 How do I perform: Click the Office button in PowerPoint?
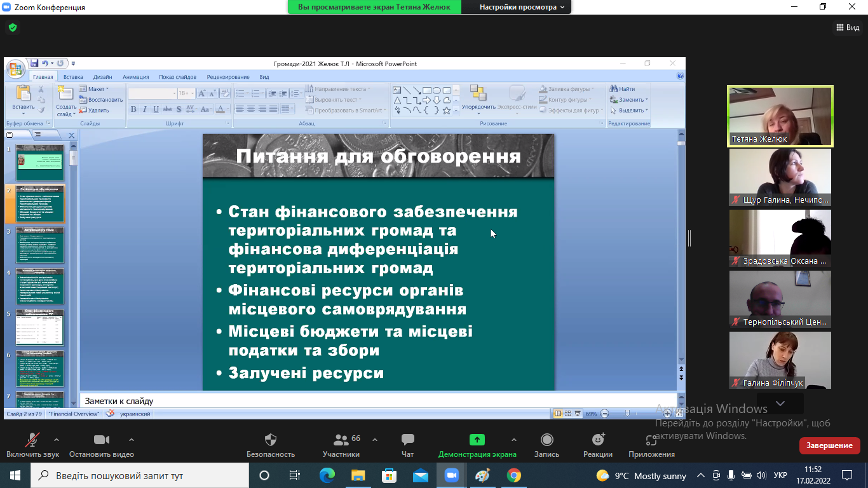tap(16, 69)
